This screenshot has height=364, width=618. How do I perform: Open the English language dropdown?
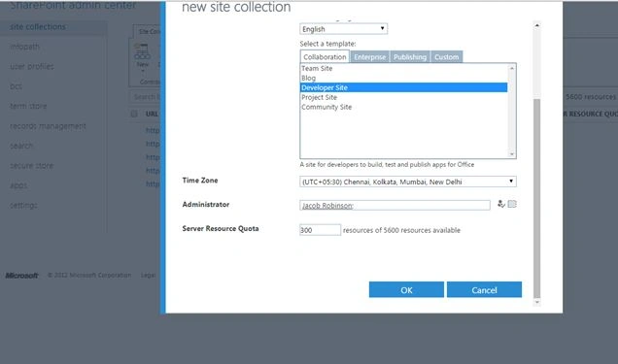(x=343, y=29)
